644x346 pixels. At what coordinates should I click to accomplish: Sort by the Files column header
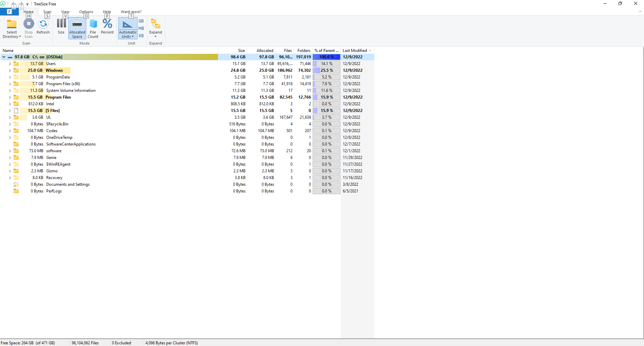pos(284,51)
